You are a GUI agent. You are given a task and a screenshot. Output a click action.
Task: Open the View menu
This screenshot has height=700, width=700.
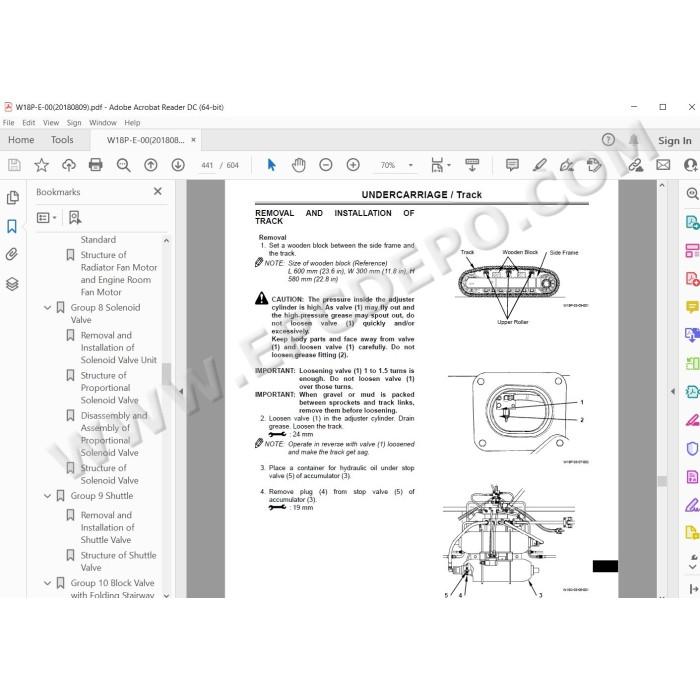[x=51, y=123]
